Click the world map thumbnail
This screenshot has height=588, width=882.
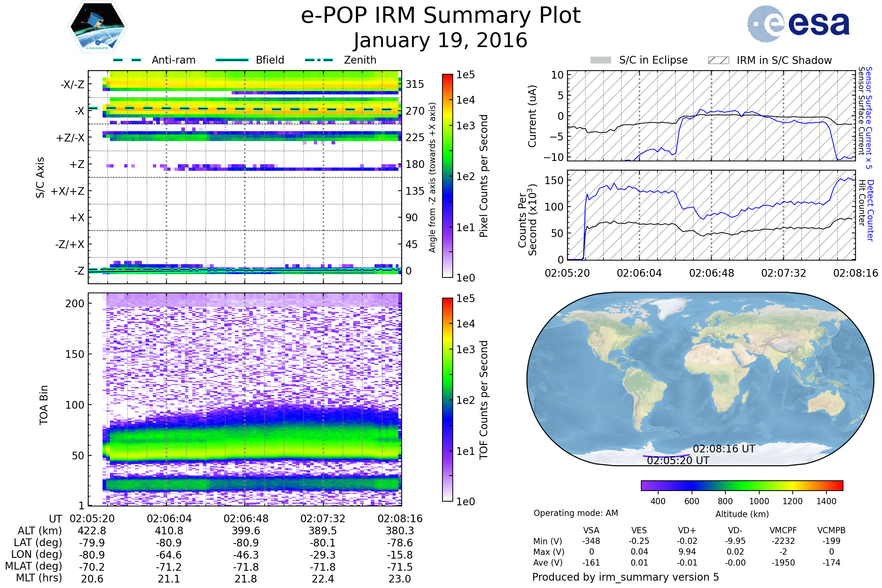[x=700, y=379]
